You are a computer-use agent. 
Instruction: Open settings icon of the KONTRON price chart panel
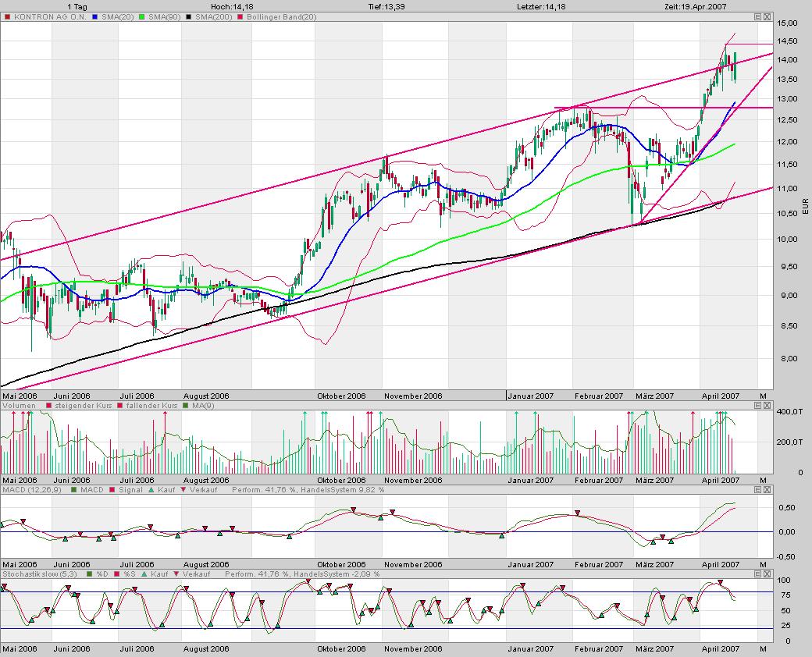click(x=757, y=16)
